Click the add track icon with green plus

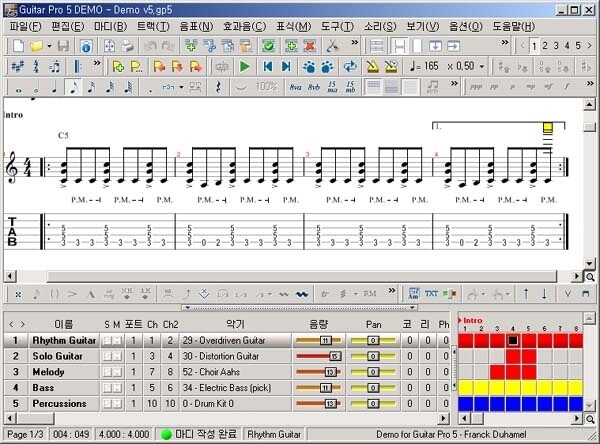tap(191, 46)
